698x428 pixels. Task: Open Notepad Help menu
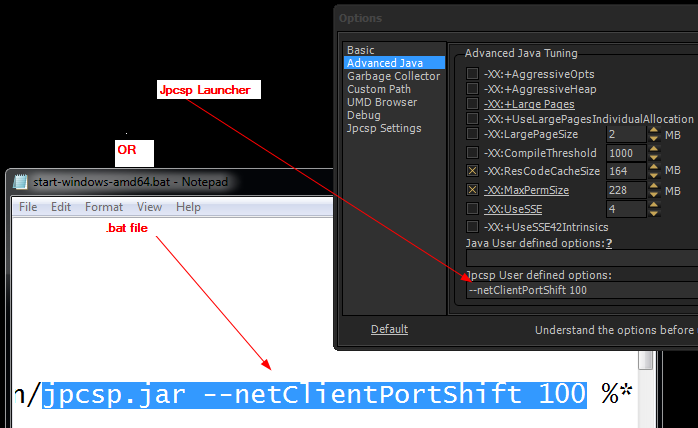(188, 207)
